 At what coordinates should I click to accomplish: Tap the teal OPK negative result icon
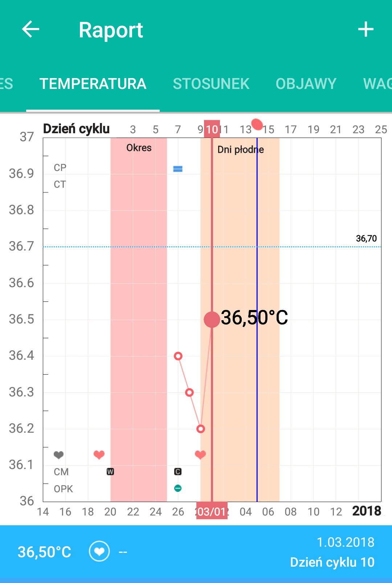[x=177, y=488]
